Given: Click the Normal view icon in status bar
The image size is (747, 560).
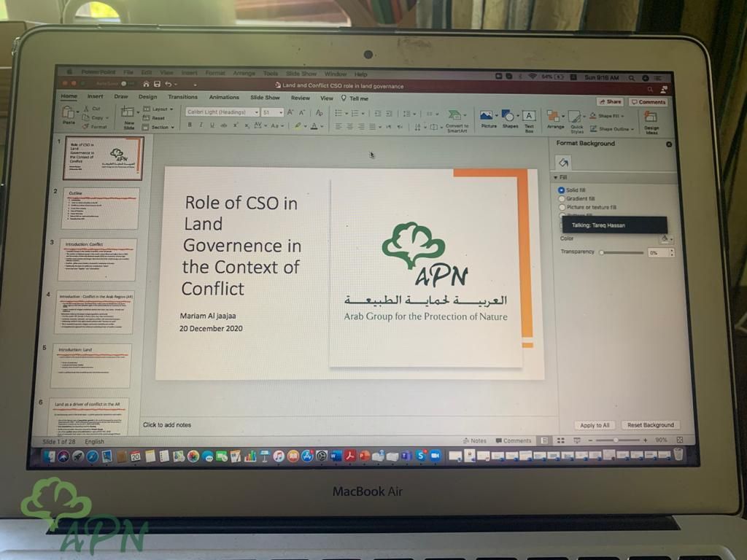Looking at the screenshot, I should 544,440.
